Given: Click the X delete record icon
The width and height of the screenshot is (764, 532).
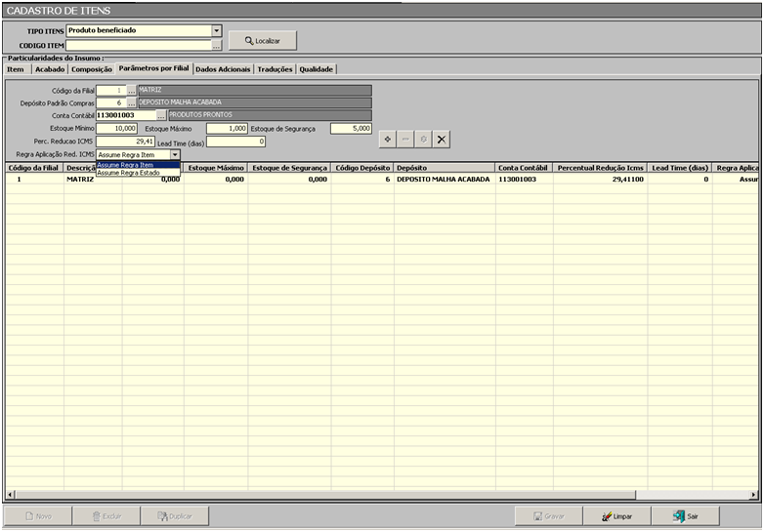Looking at the screenshot, I should pos(442,140).
